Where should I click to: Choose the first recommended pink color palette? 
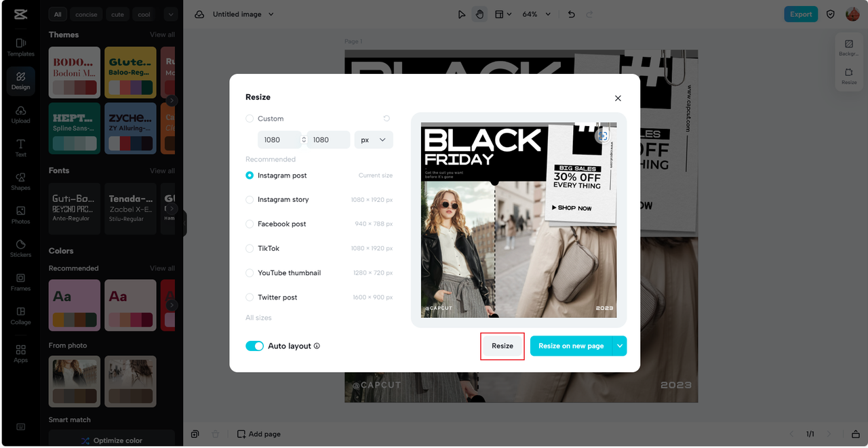75,305
